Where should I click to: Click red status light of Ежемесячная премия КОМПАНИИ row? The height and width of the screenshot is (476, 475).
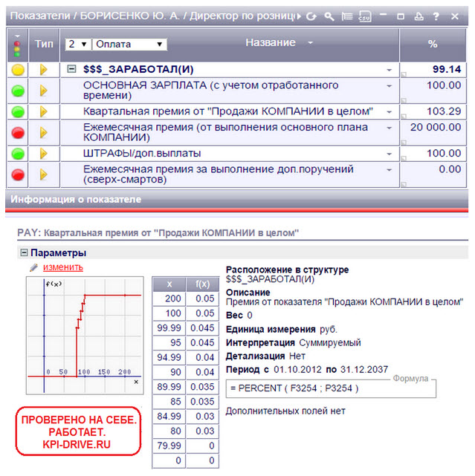(18, 133)
